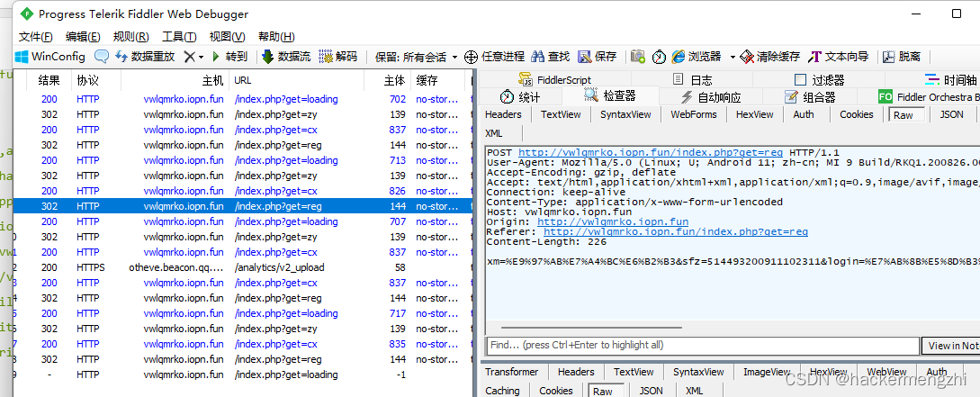Expand the X remove dropdown arrow
The image size is (980, 397).
pyautogui.click(x=202, y=58)
